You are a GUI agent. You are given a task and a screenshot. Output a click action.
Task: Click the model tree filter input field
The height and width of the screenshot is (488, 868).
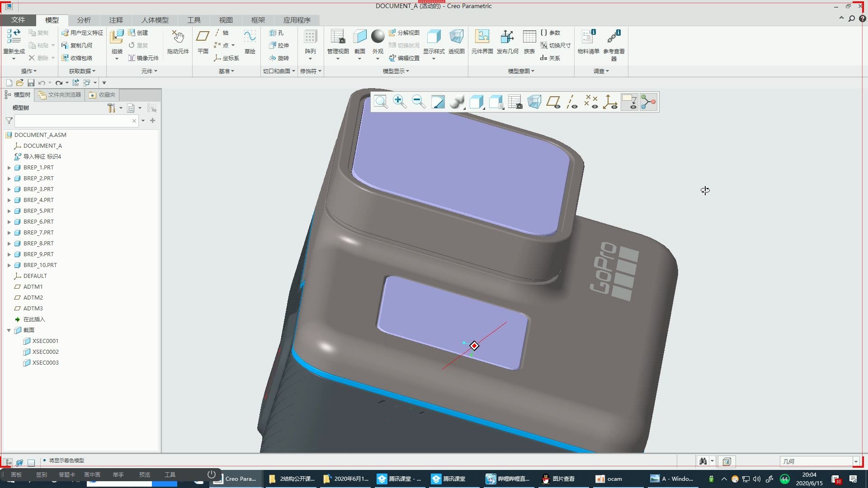pos(73,121)
